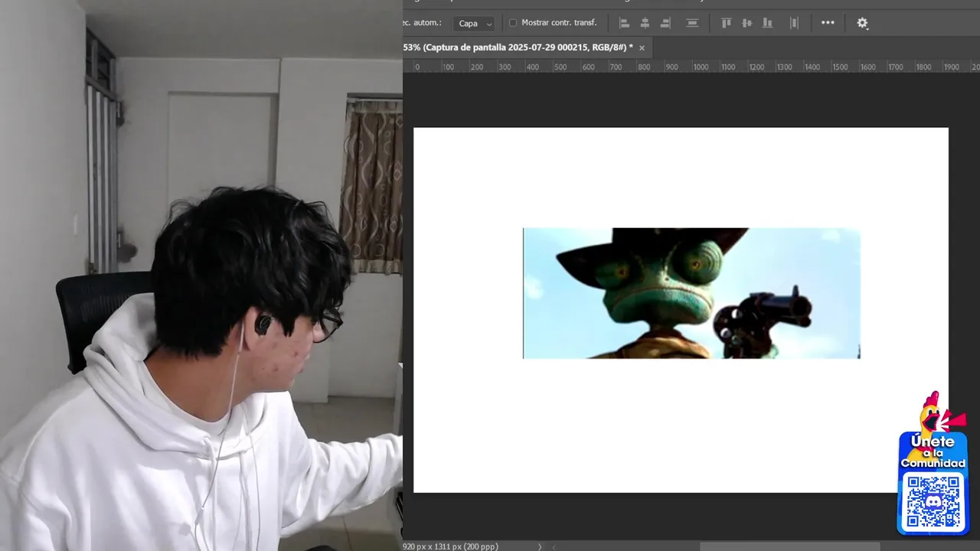Align bottom edges of layers

pos(767,23)
